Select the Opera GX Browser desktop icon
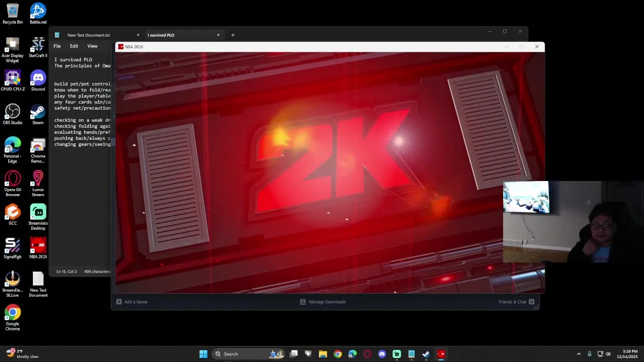Image resolution: width=644 pixels, height=362 pixels. click(x=13, y=184)
